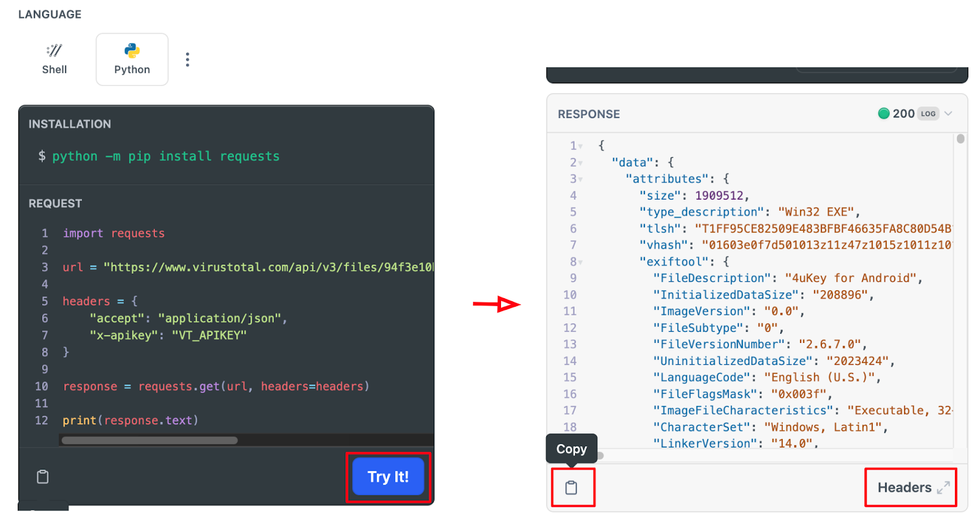This screenshot has width=980, height=529.
Task: Click the "4uKey for Android" FileDescription value
Action: pyautogui.click(x=851, y=278)
